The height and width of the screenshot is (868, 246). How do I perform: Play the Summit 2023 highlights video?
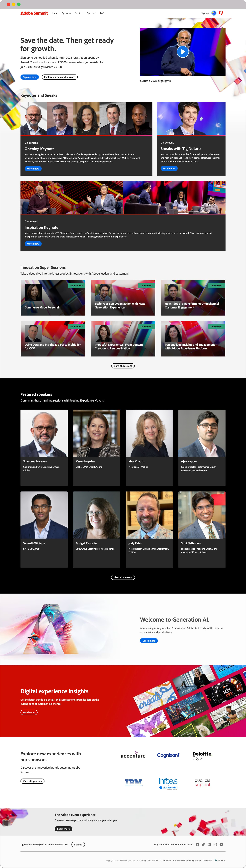(183, 52)
